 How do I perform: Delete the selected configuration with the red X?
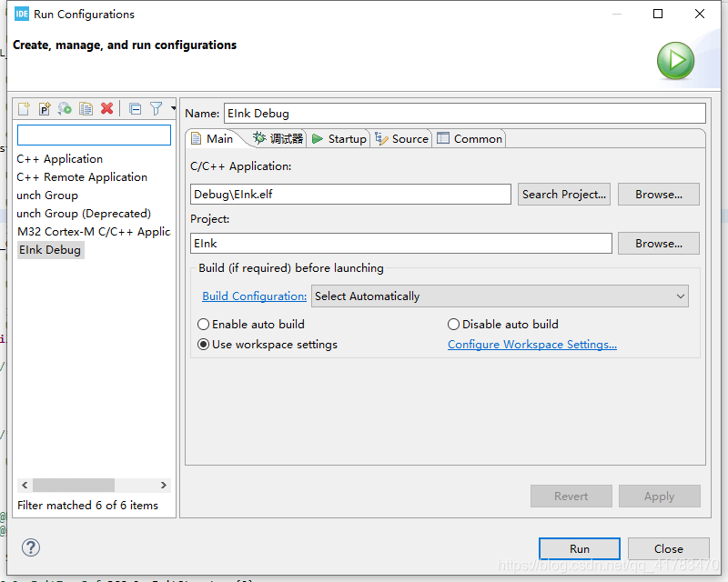coord(107,108)
